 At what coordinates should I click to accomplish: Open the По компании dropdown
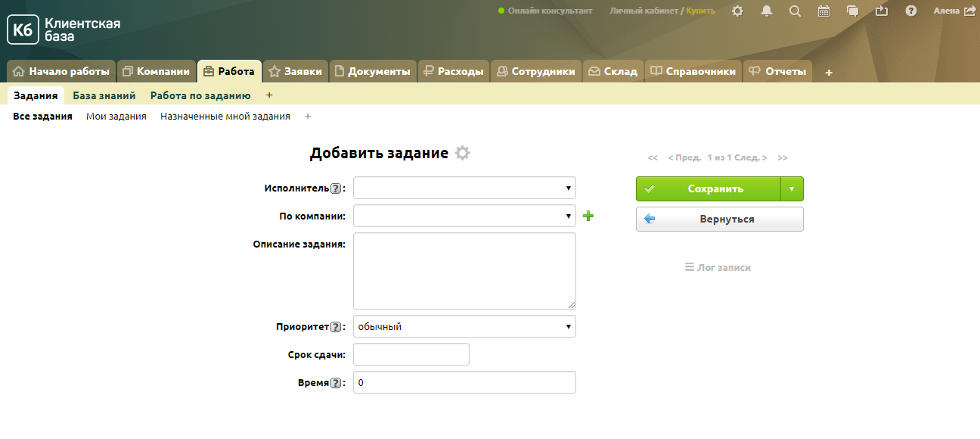pos(464,216)
